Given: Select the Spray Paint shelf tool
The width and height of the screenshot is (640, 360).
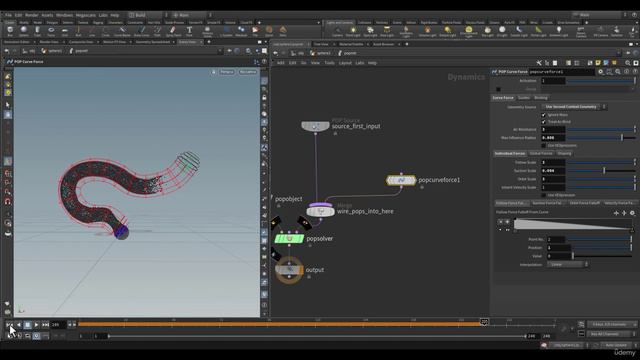Looking at the screenshot, I should [173, 31].
